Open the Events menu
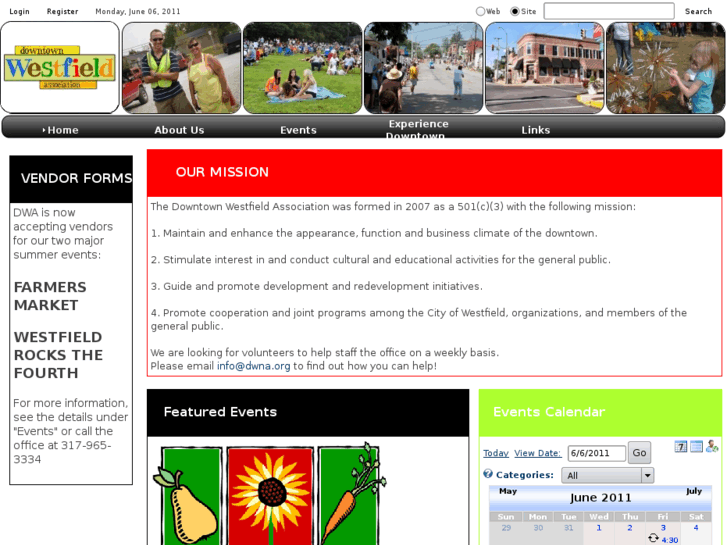 coord(298,130)
